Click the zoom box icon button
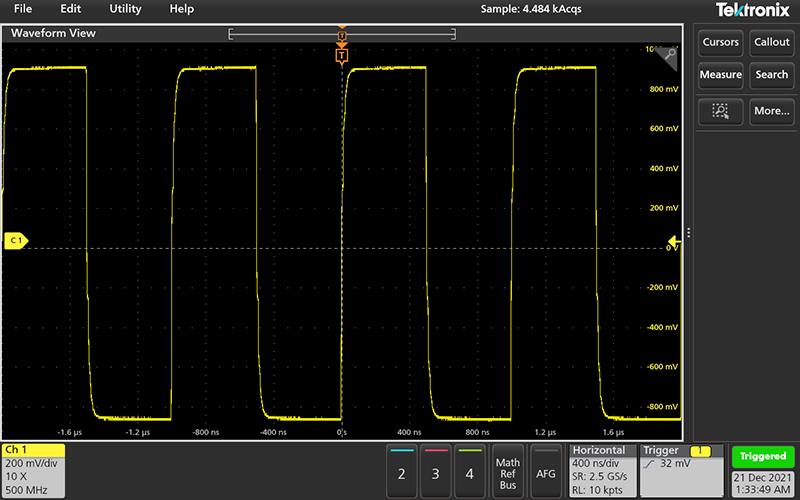Viewport: 800px width, 500px height. [x=720, y=110]
